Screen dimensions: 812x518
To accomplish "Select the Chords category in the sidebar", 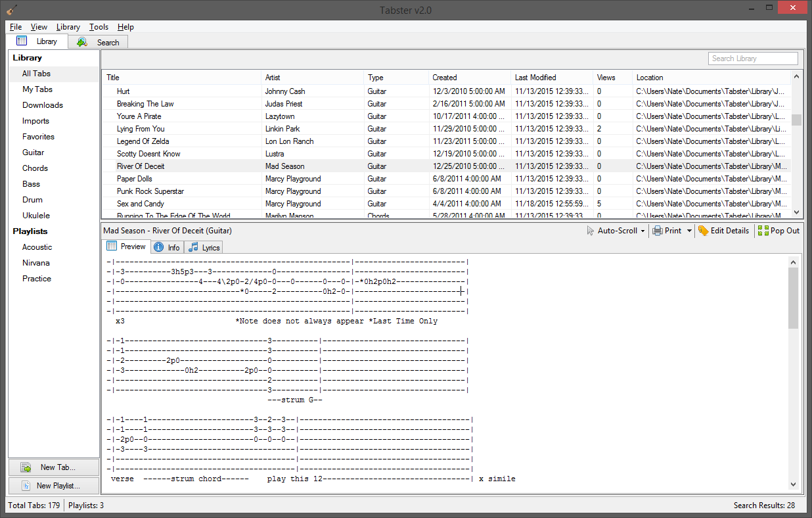I will coord(54,168).
